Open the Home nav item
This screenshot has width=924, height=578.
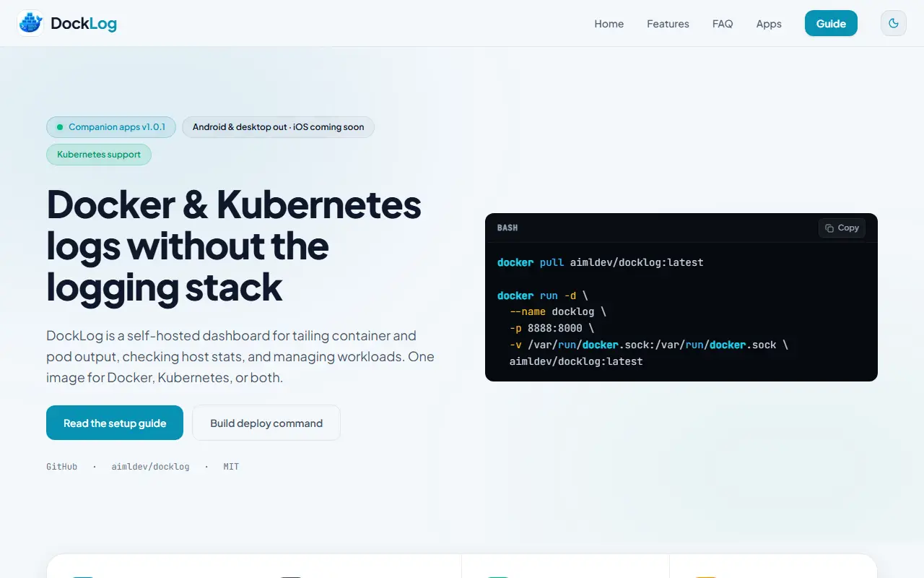pos(609,24)
